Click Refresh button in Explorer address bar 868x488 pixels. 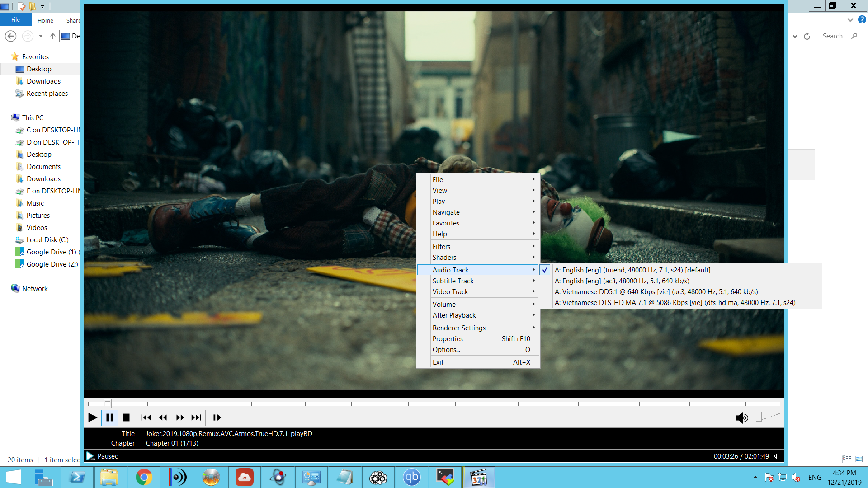click(807, 36)
